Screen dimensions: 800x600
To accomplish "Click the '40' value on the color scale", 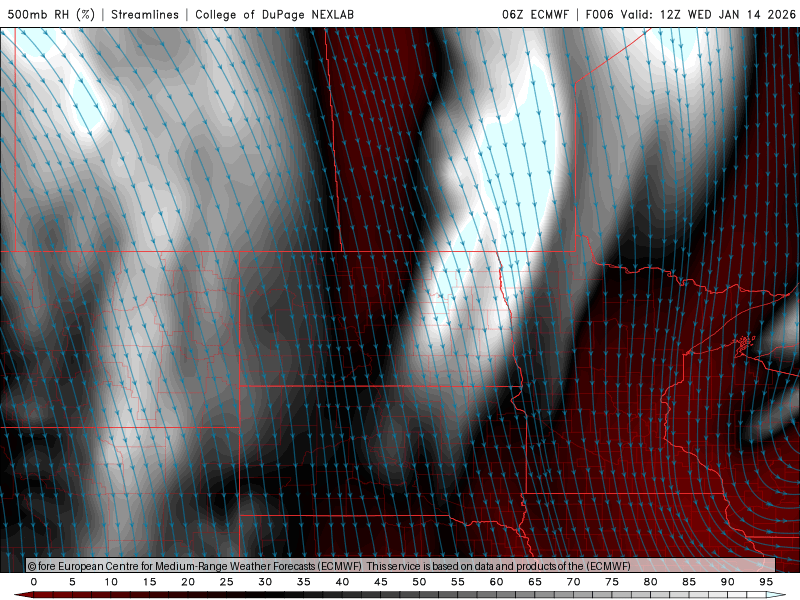I will 342,582.
